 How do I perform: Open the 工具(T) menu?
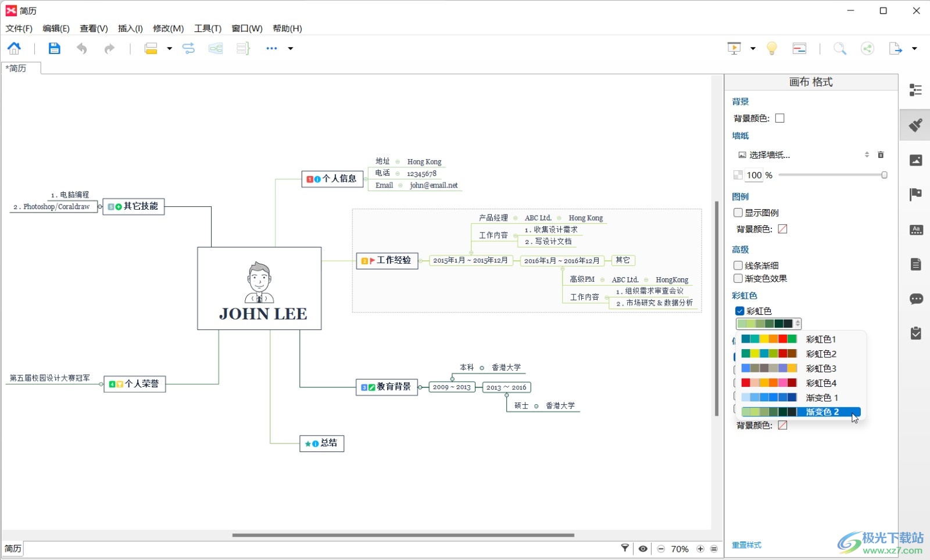(x=208, y=28)
